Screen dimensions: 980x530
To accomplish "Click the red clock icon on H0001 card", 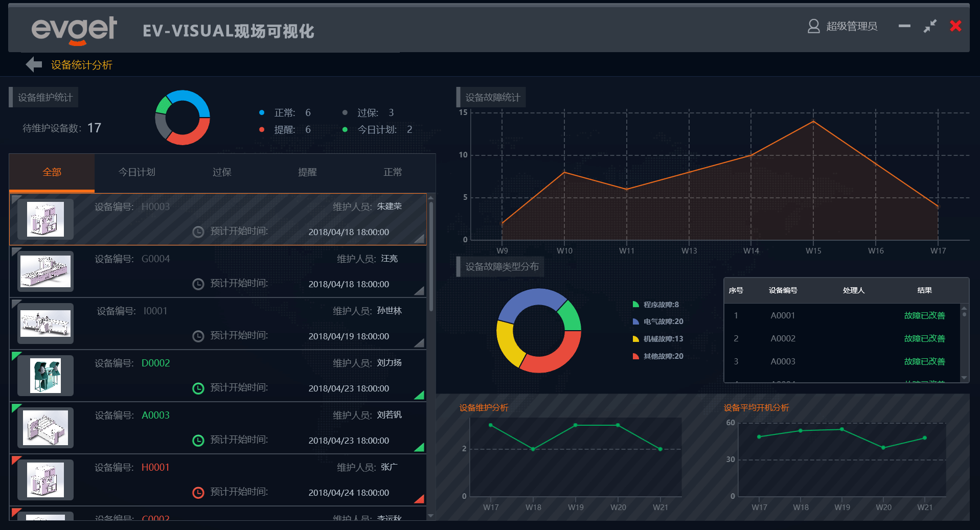I will [198, 493].
